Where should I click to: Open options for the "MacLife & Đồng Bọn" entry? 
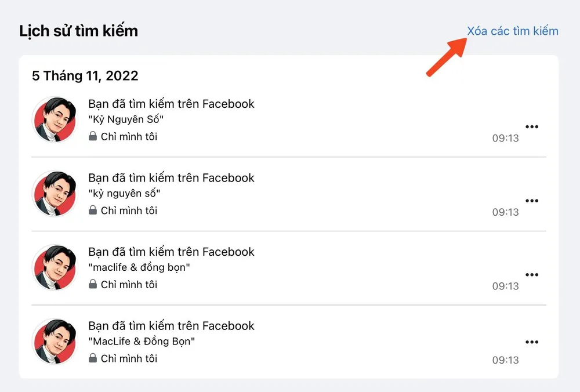pos(532,342)
